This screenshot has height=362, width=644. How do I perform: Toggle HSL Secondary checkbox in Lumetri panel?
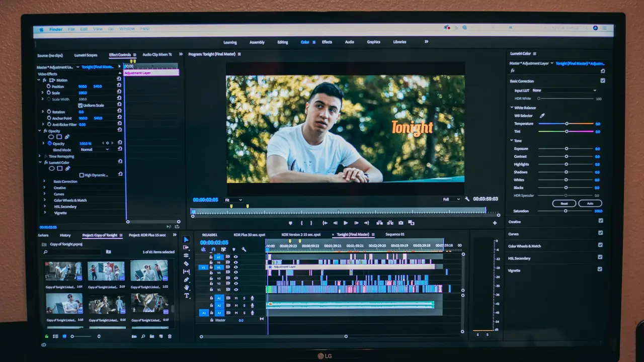[600, 257]
